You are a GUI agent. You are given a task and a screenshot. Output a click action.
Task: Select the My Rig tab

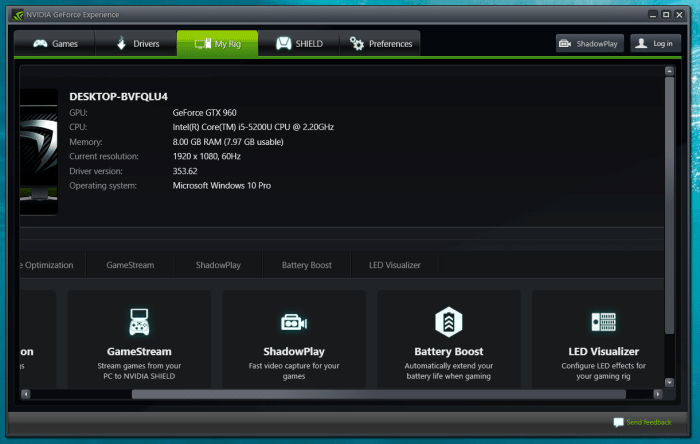(217, 43)
